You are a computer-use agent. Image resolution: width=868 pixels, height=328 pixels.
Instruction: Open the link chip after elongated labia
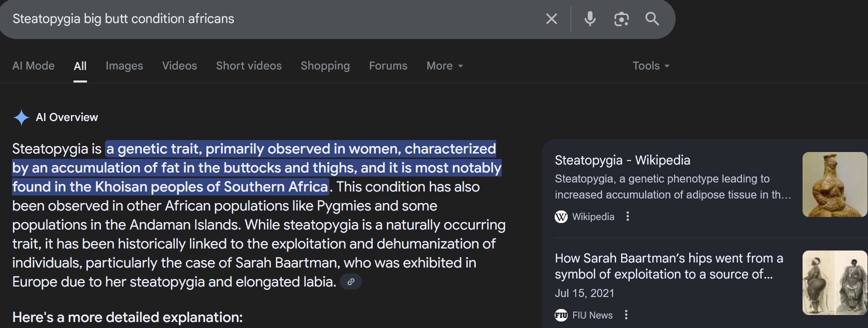(351, 282)
